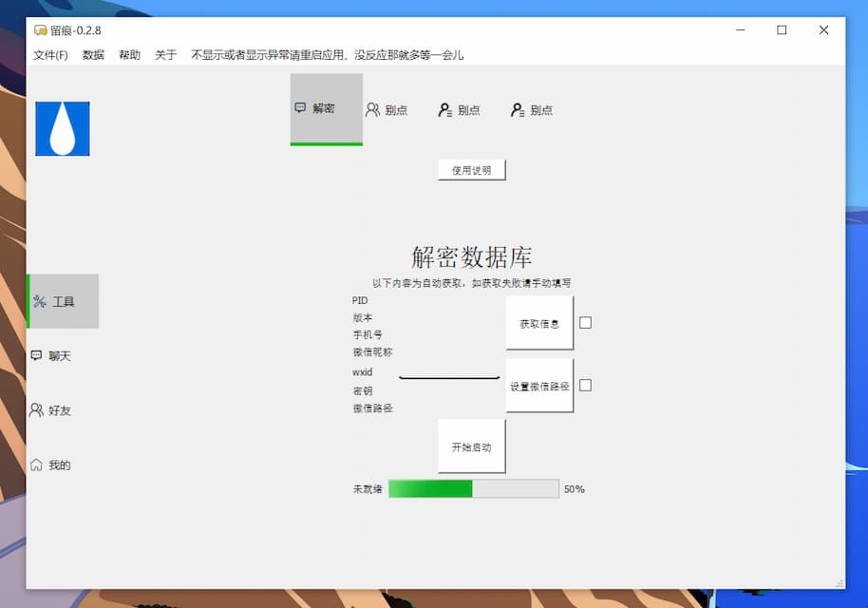Image resolution: width=868 pixels, height=608 pixels.
Task: Click the 解密 tab's chat icon
Action: point(300,108)
